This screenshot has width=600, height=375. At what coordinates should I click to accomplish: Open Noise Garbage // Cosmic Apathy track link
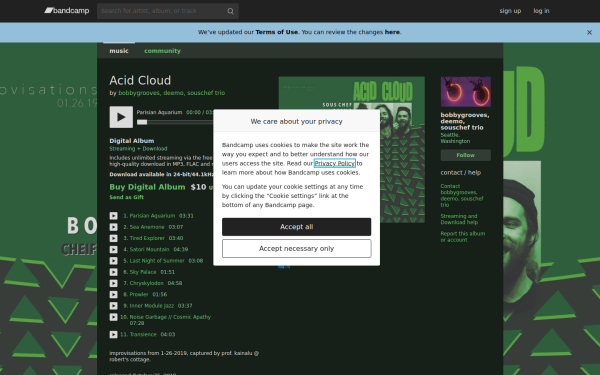pyautogui.click(x=170, y=317)
